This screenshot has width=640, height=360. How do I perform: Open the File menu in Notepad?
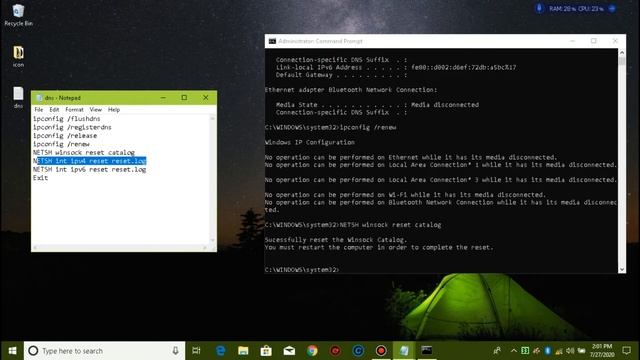[39, 110]
